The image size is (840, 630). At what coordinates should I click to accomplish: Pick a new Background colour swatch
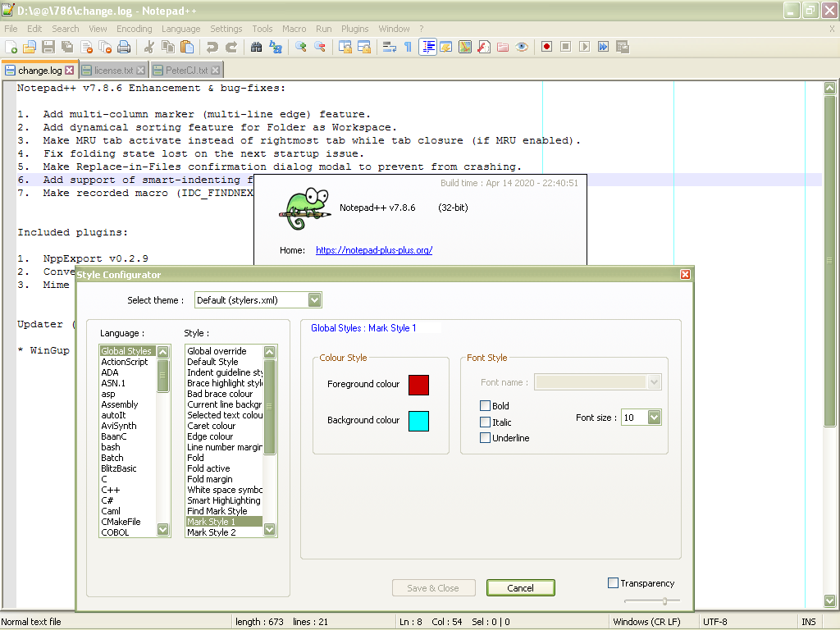tap(419, 421)
